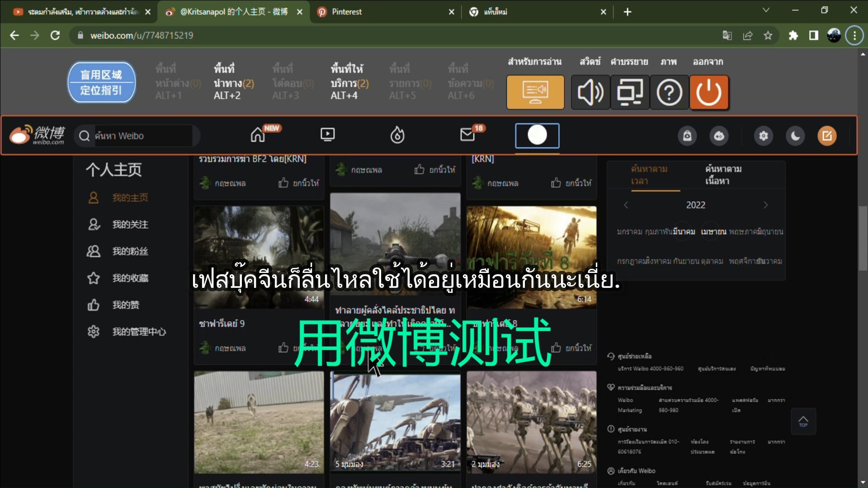
Task: Click the game controller icon in navbar
Action: click(719, 136)
